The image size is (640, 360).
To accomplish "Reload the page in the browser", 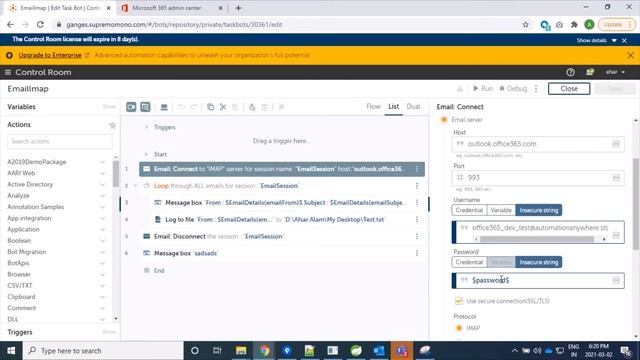I will coord(40,24).
